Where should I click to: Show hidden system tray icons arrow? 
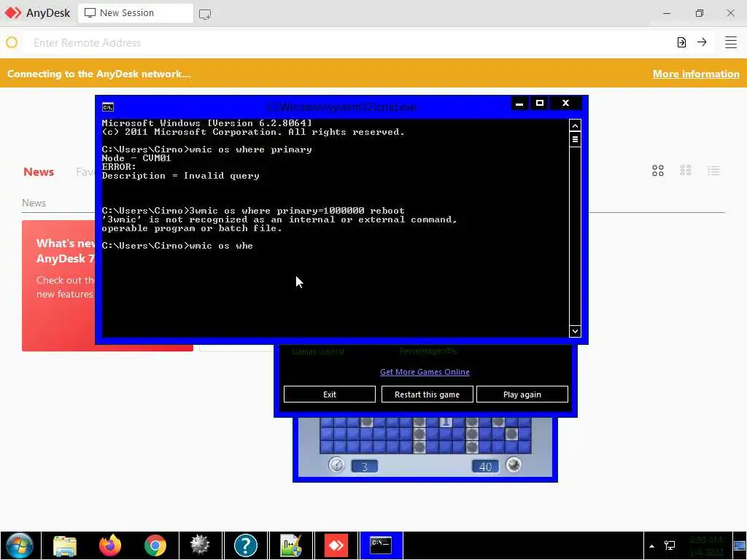[x=651, y=545]
